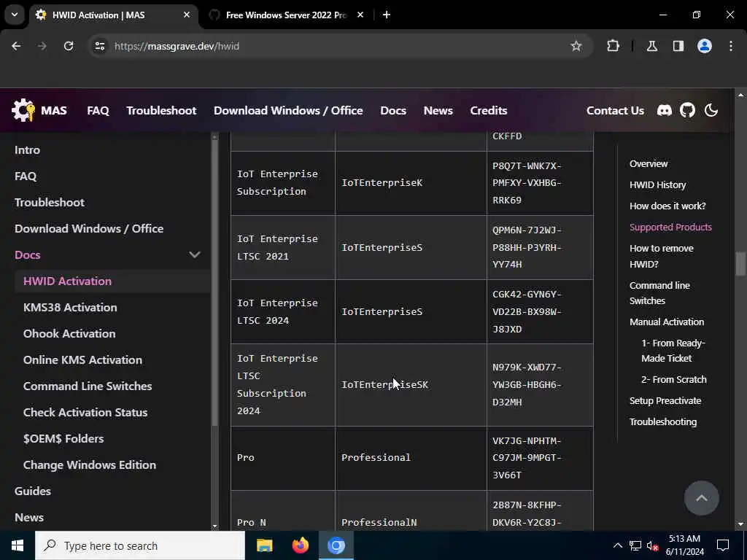Open File Explorer from the taskbar

click(264, 545)
